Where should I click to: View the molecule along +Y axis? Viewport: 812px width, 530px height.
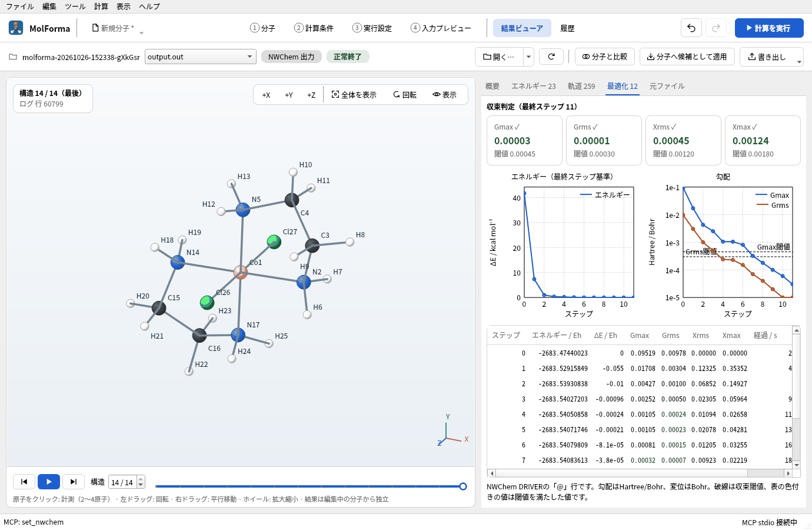pos(289,95)
